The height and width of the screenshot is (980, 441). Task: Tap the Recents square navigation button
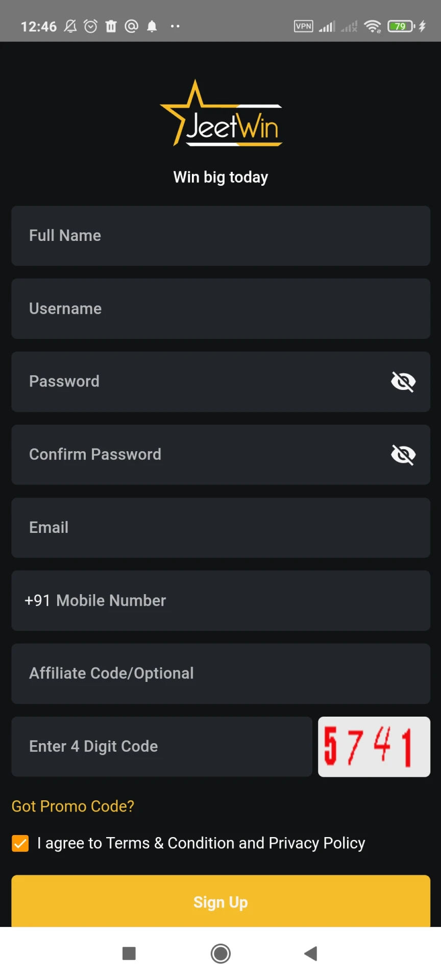(x=129, y=953)
